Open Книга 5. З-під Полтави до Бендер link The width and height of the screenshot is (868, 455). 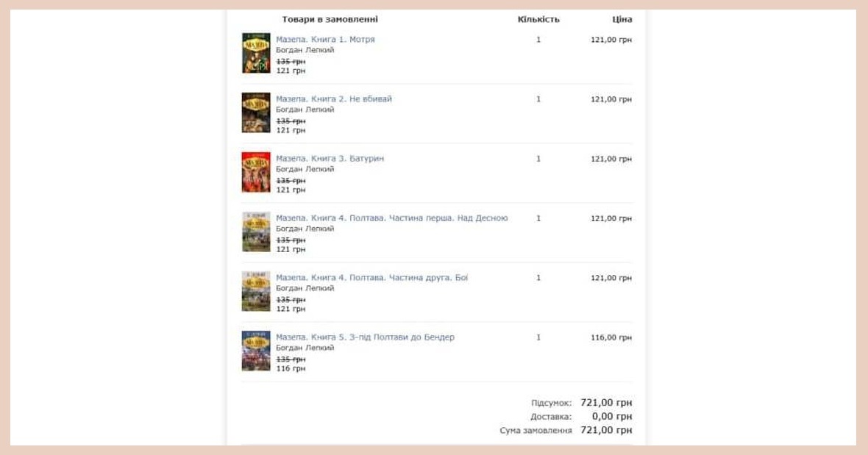pos(365,337)
